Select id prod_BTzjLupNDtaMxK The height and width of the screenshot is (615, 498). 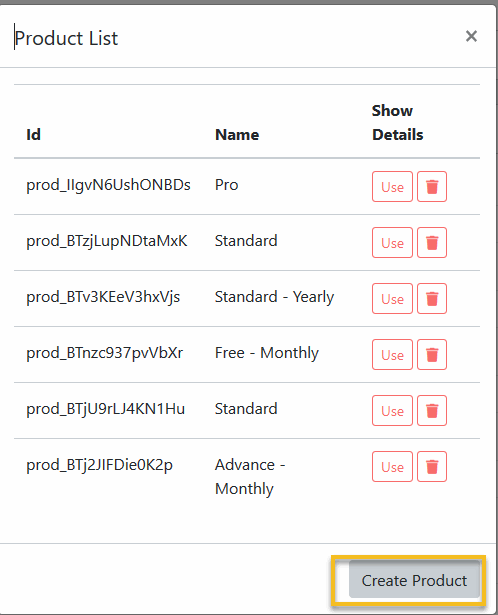pos(107,241)
